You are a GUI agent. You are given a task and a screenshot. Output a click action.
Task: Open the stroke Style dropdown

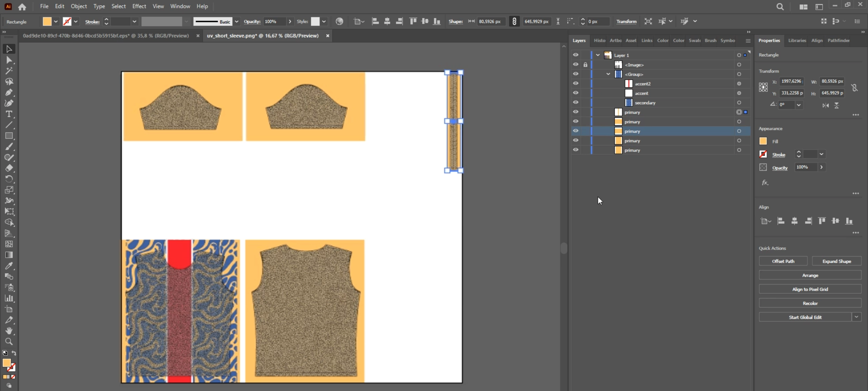tap(324, 21)
